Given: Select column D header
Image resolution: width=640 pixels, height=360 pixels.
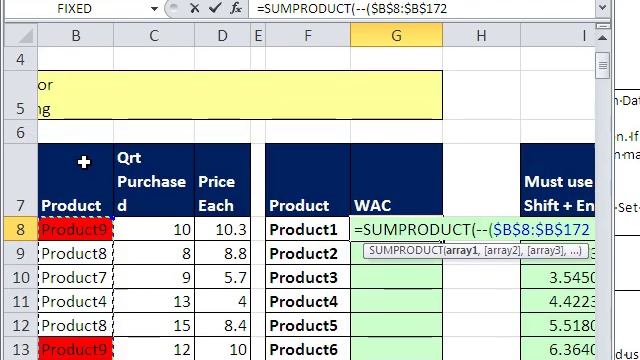Looking at the screenshot, I should 222,36.
